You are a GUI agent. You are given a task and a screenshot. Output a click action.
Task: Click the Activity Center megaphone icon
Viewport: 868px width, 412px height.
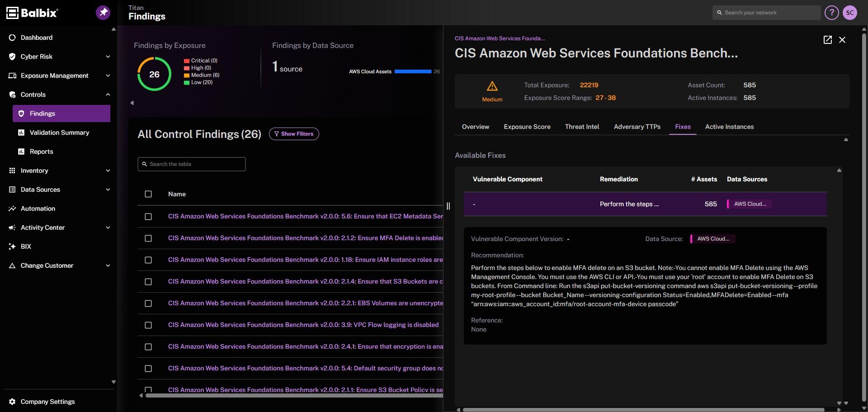[12, 227]
